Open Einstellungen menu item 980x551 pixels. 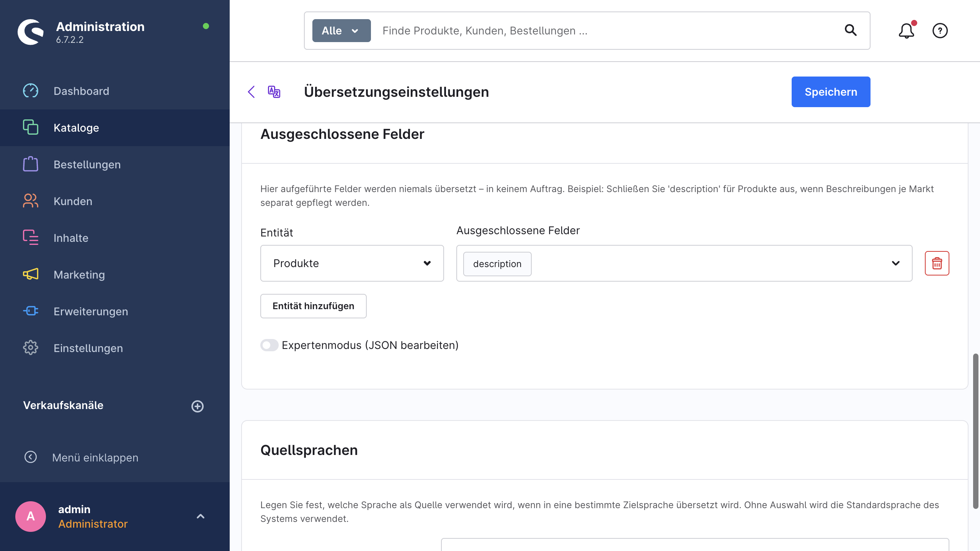[115, 348]
